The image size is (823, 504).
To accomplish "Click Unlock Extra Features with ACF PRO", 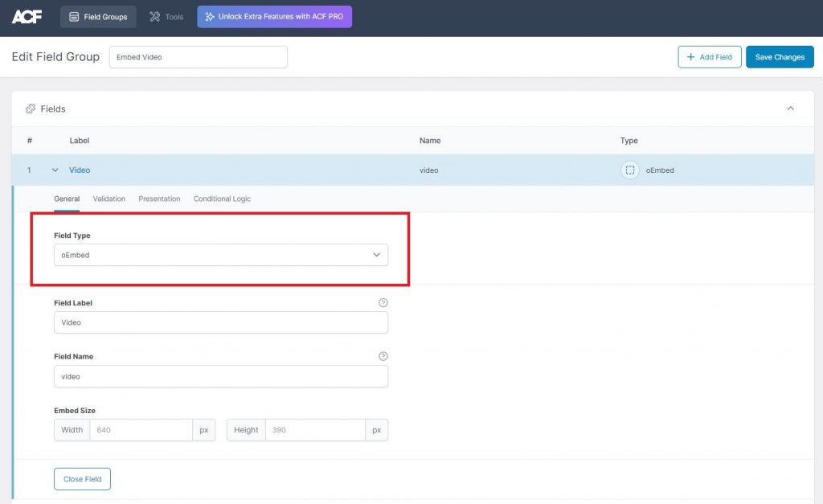I will (274, 17).
